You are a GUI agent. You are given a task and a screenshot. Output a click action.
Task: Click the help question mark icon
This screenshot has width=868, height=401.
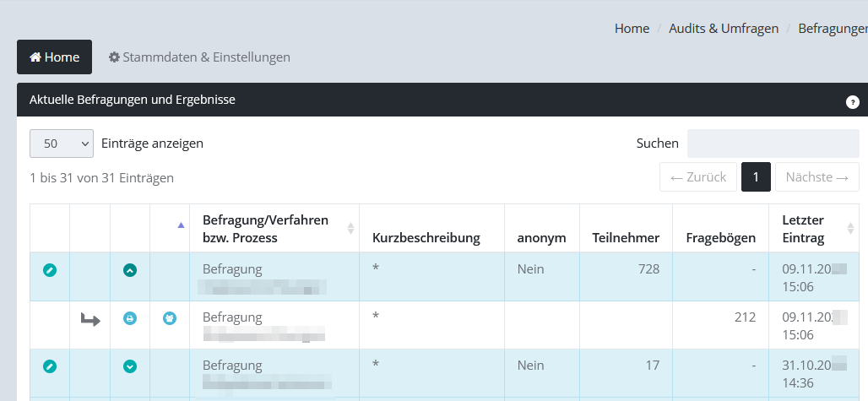click(x=852, y=101)
